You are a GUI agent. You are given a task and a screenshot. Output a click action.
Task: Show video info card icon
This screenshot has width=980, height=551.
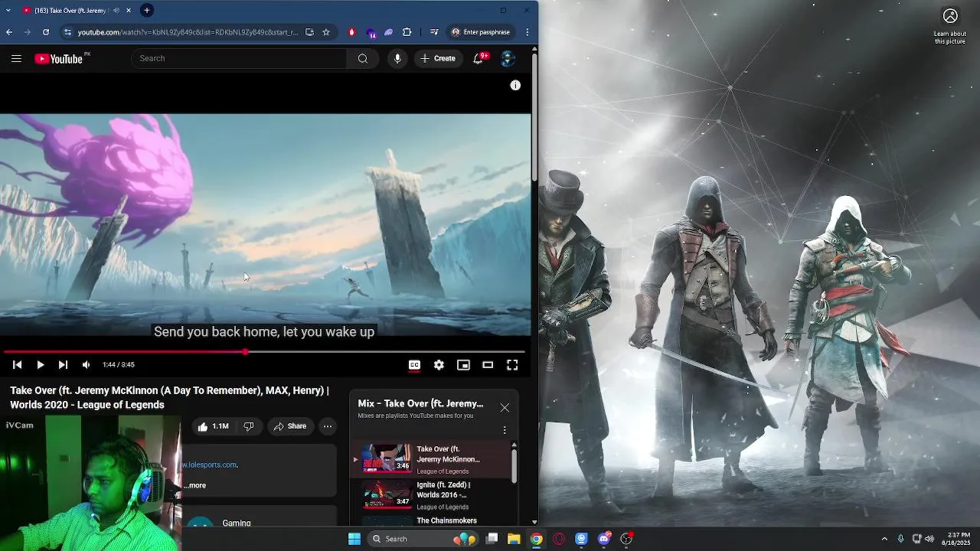[x=515, y=85]
